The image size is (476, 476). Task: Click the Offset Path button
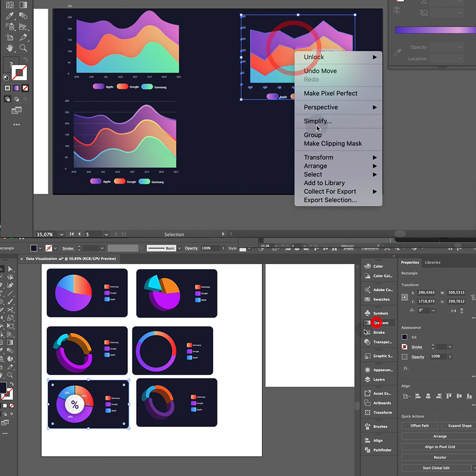(x=419, y=426)
